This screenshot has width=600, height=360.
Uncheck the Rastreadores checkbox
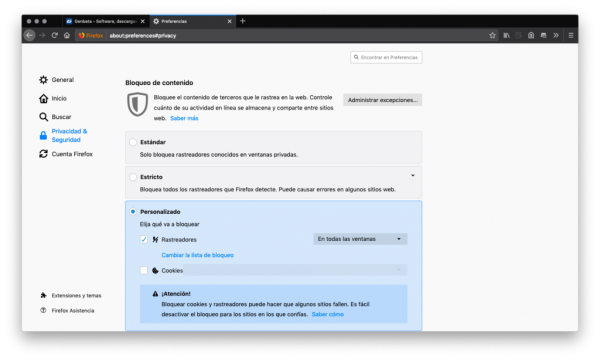[x=144, y=239]
